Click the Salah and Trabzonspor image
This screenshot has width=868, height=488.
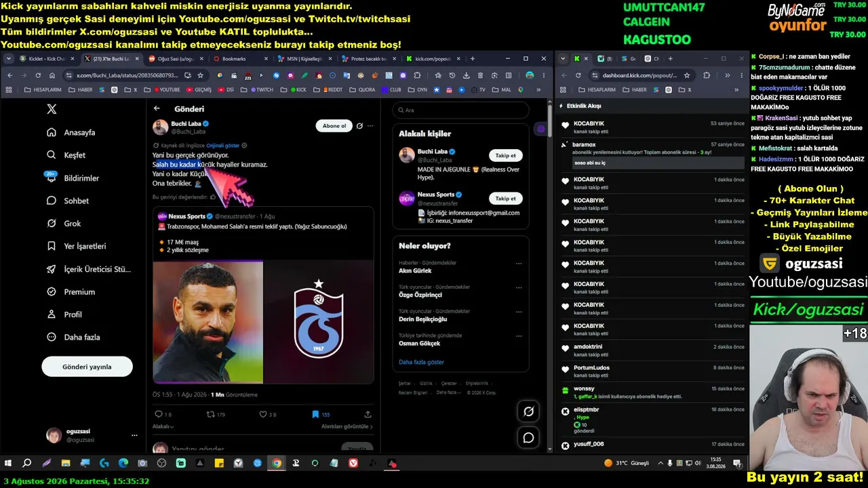point(263,323)
